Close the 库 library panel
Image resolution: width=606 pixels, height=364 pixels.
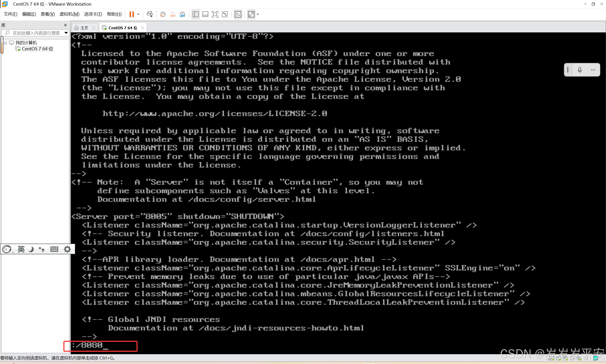click(x=65, y=25)
